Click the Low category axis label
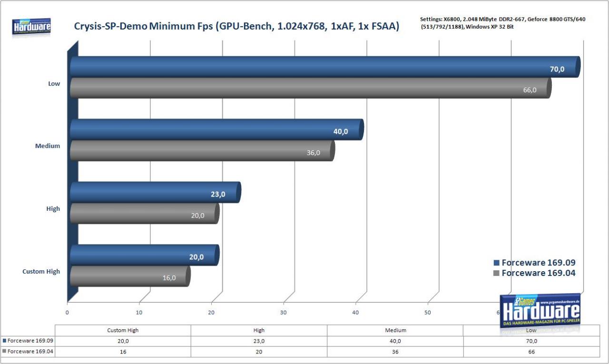Screen dimensions: 609x364 pyautogui.click(x=54, y=83)
